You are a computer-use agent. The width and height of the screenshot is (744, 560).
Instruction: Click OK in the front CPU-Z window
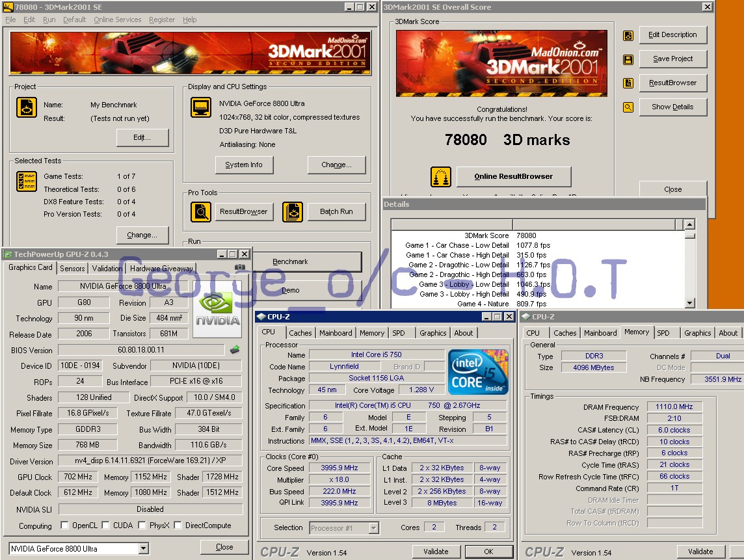(x=488, y=552)
